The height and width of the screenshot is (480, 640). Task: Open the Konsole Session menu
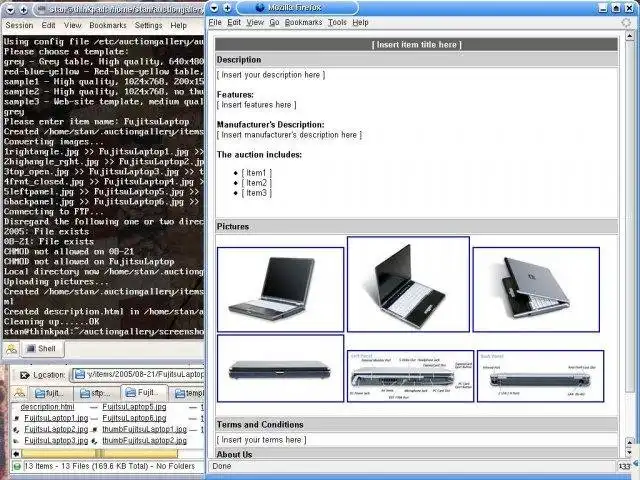19,25
